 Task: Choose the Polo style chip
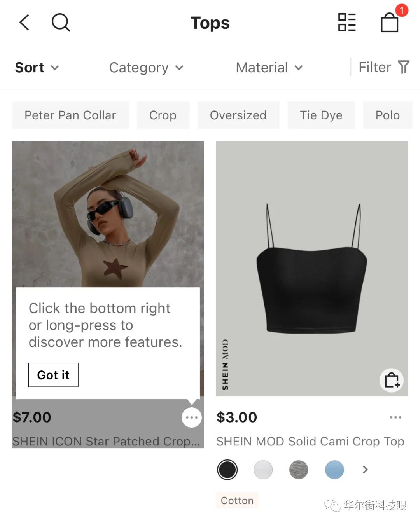[387, 115]
